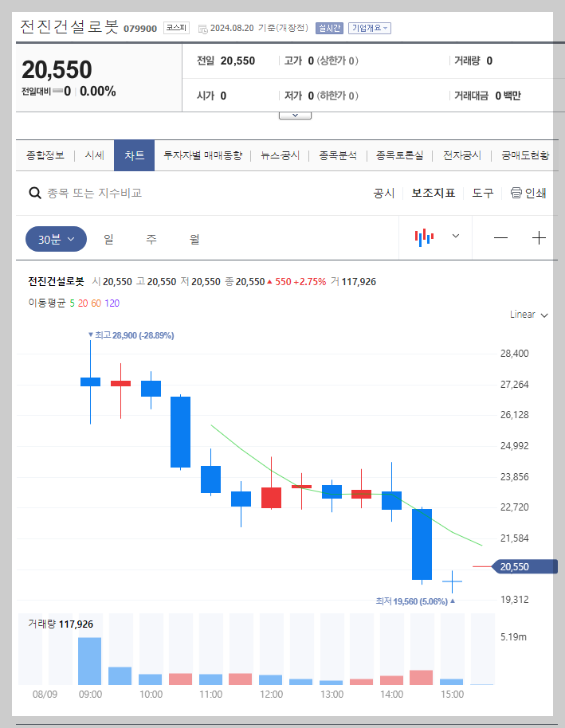Select the 주 weekly interval
The image size is (565, 728).
[151, 239]
